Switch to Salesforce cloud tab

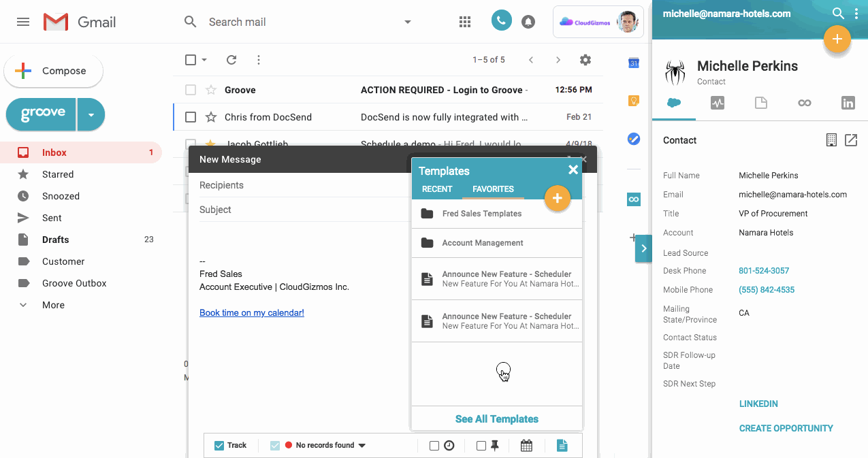point(674,103)
